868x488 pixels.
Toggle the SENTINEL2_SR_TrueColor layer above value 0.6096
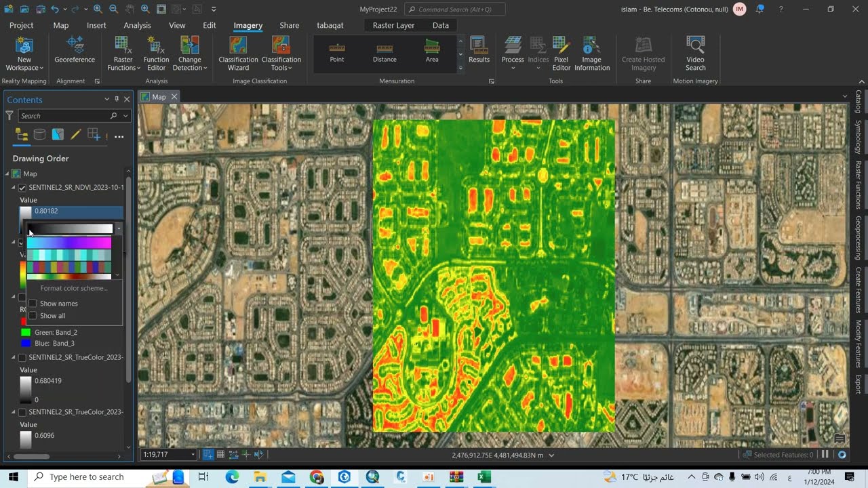[22, 412]
